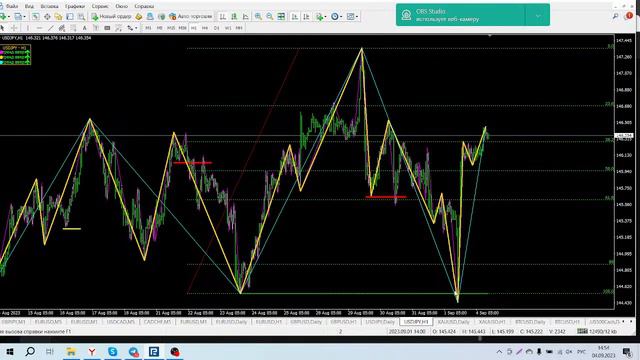
Task: Open Telegram from the taskbar
Action: click(133, 351)
